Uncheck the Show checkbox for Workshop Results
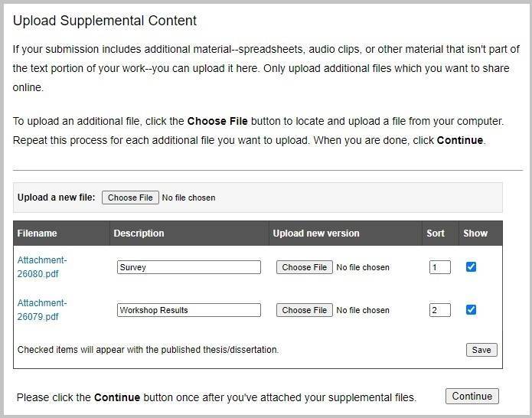 tap(472, 310)
